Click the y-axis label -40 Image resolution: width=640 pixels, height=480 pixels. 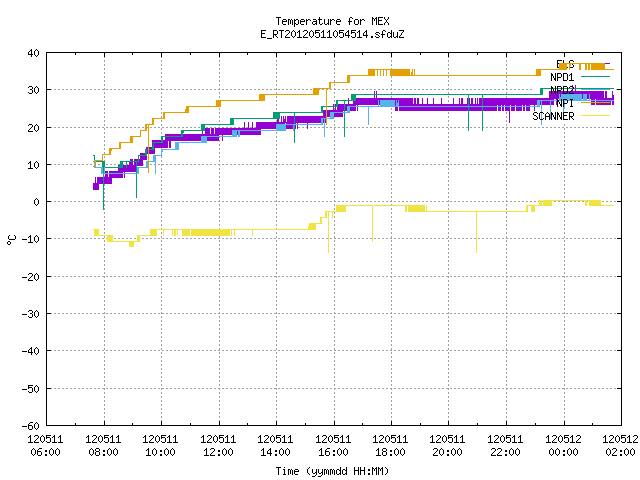point(31,351)
